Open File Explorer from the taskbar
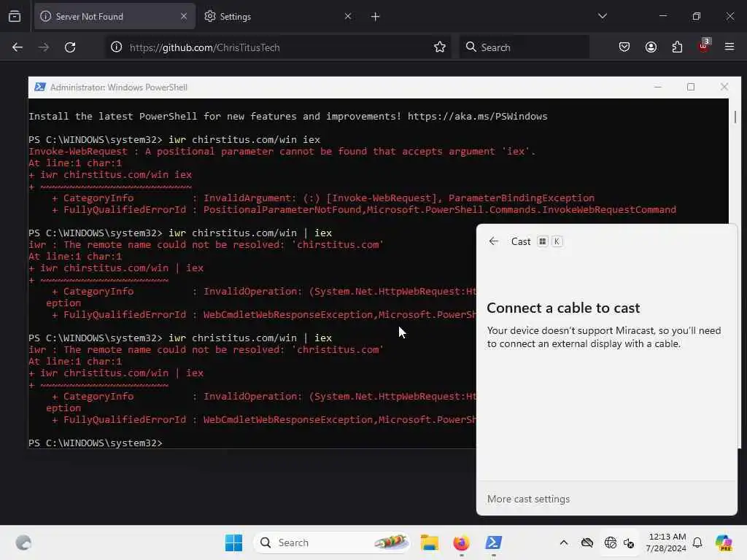The image size is (747, 560). tap(429, 542)
